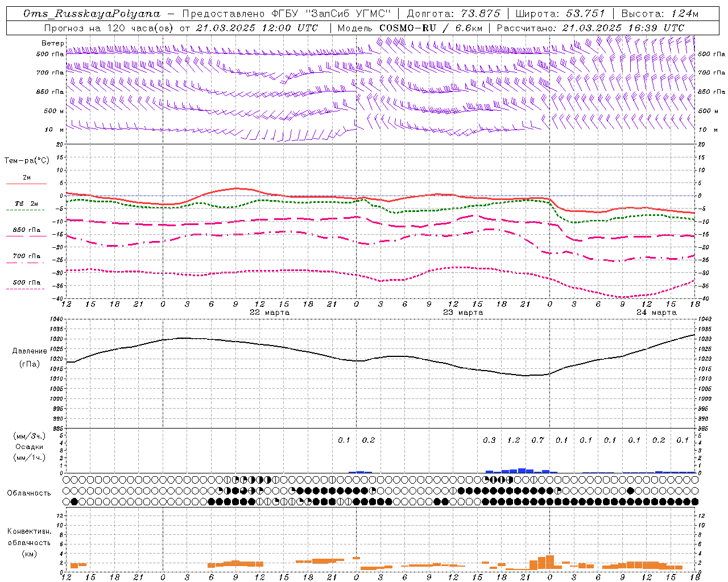Click the date label 24 марта
The width and height of the screenshot is (728, 582).
point(656,313)
